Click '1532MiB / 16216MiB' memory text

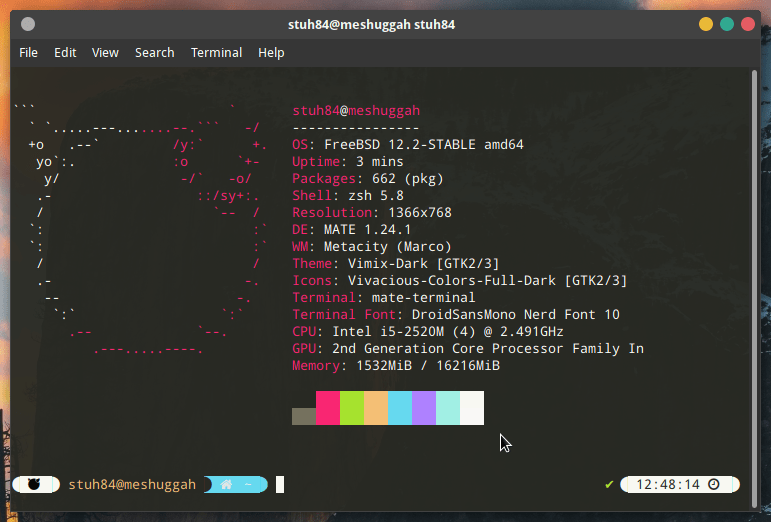click(x=428, y=366)
